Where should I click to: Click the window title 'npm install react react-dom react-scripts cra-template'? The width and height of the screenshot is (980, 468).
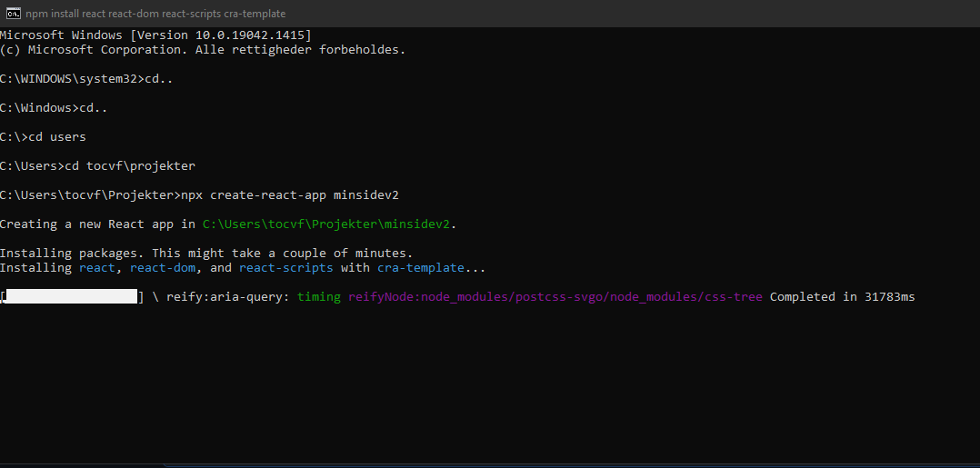(x=155, y=13)
